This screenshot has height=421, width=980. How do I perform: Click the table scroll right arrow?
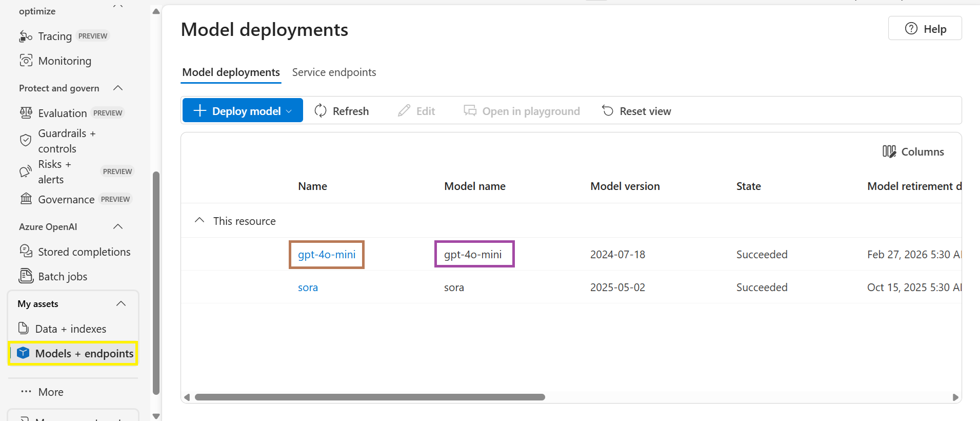[955, 397]
